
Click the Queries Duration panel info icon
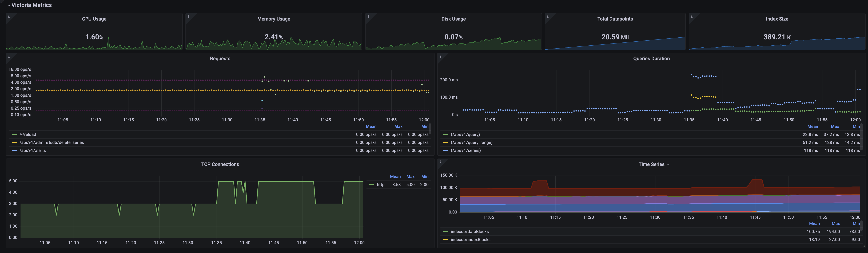click(x=440, y=56)
